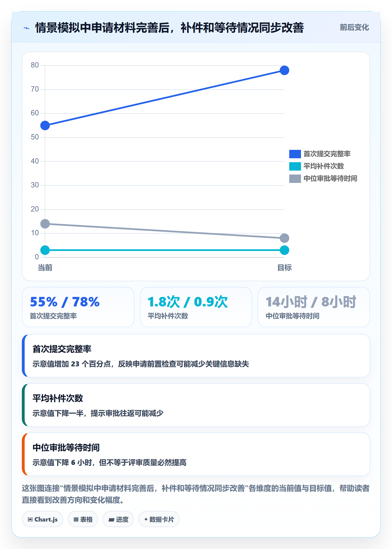Click text 示意值下降一半，提示审批往返可能减少
392x549 pixels.
point(98,413)
